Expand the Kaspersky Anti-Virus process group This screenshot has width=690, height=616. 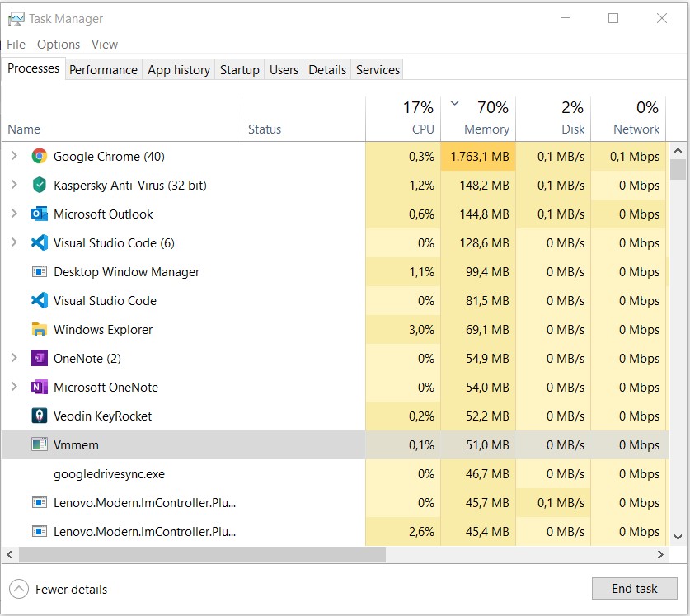tap(14, 185)
